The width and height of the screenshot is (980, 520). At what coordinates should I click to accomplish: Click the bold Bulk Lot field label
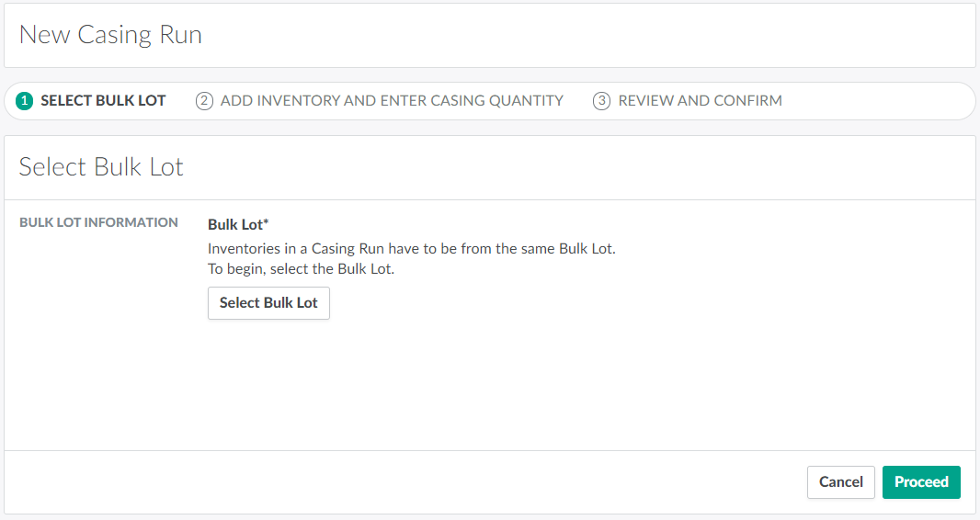pyautogui.click(x=235, y=224)
